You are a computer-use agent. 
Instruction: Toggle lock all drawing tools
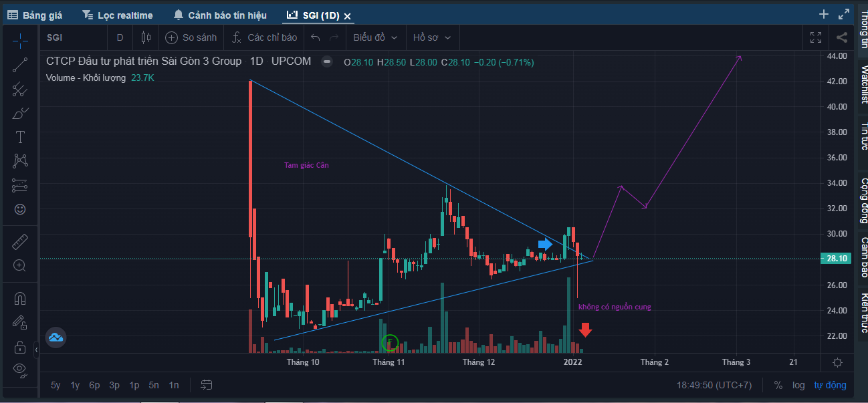20,347
